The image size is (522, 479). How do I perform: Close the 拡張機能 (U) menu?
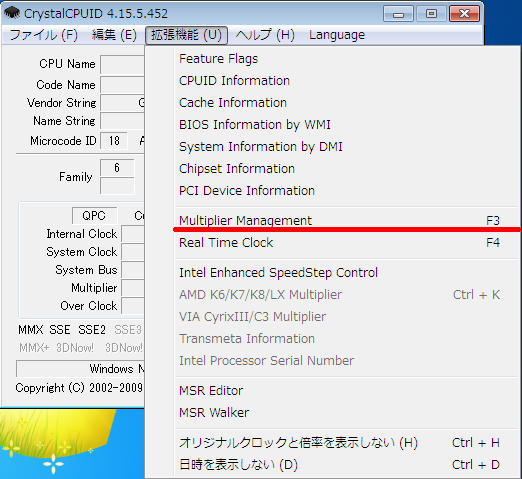point(186,35)
